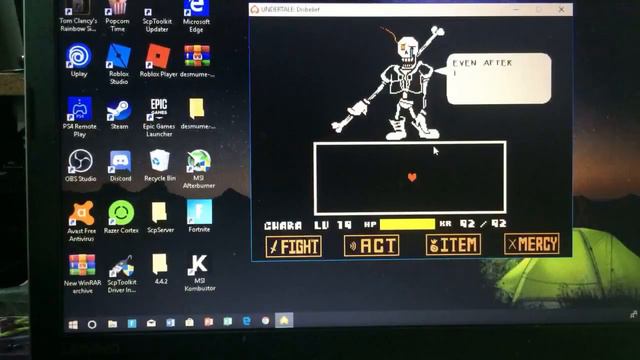Open the Windows Start menu
The image size is (640, 360).
[x=73, y=325]
